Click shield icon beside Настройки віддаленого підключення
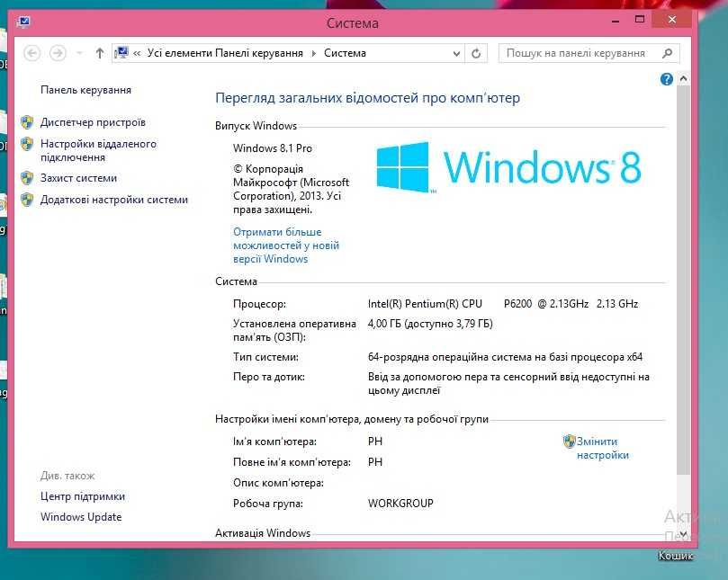The width and height of the screenshot is (728, 580). coord(27,144)
